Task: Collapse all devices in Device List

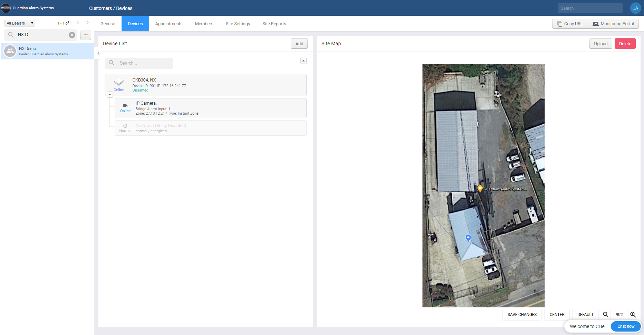Action: pos(304,61)
